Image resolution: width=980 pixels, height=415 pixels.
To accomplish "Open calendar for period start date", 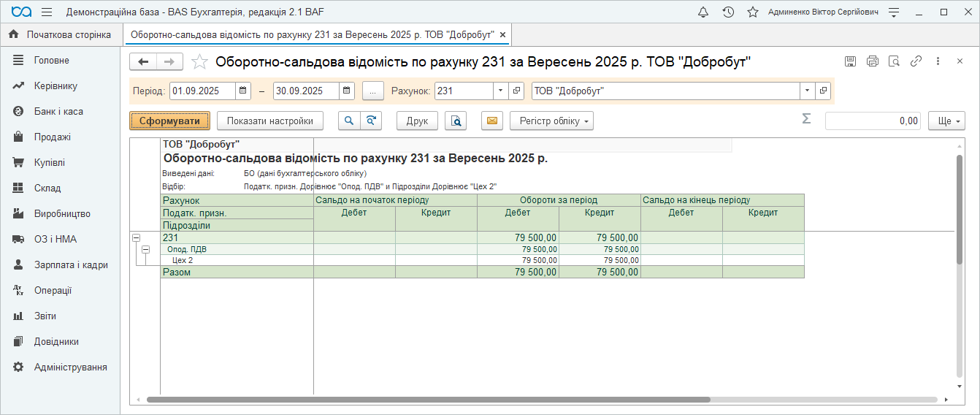I will [242, 91].
